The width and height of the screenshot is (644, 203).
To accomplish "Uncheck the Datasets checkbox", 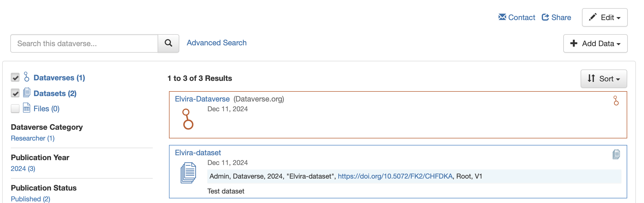I will click(x=15, y=93).
